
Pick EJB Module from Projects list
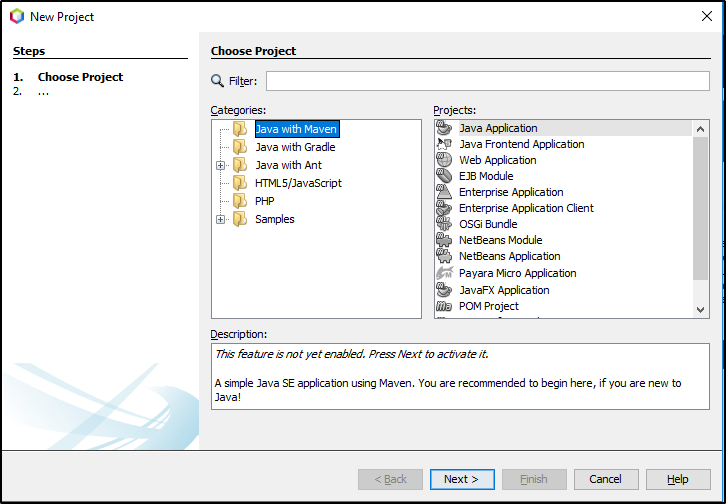coord(486,176)
